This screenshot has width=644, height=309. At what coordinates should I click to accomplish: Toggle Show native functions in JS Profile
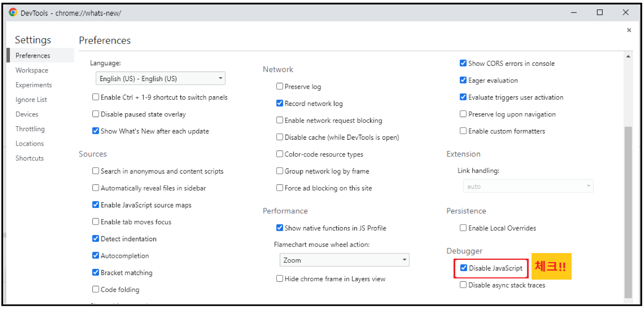pos(280,228)
